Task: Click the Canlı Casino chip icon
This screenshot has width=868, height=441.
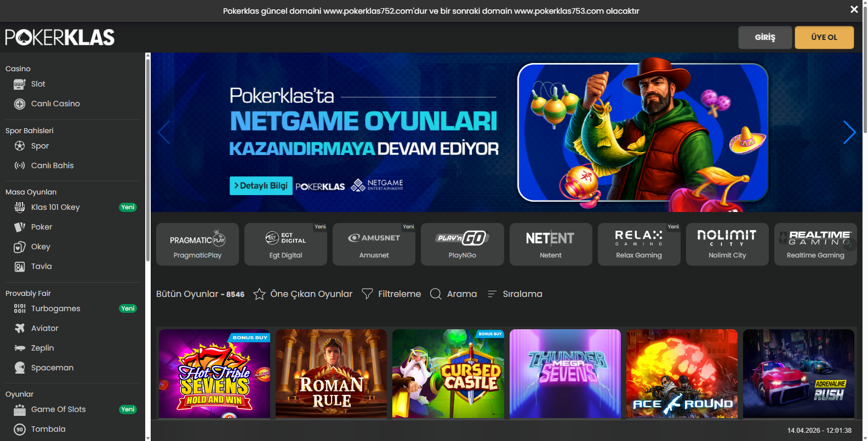Action: pos(20,104)
